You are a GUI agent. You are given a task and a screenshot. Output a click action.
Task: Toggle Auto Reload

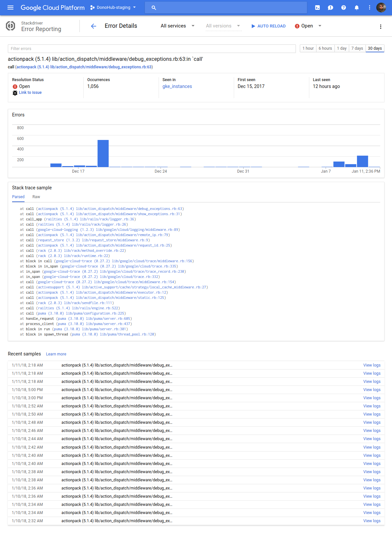click(268, 26)
